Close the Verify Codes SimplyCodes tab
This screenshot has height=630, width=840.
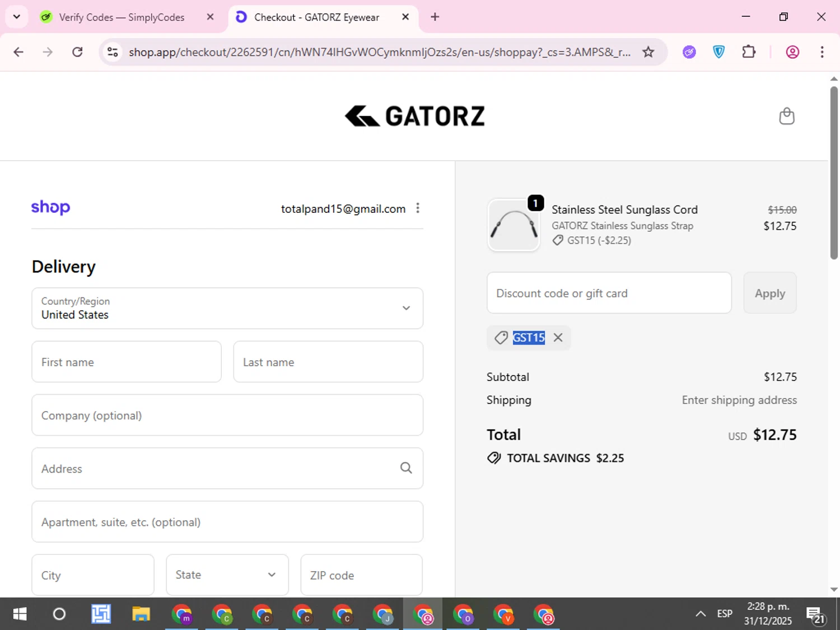tap(210, 17)
